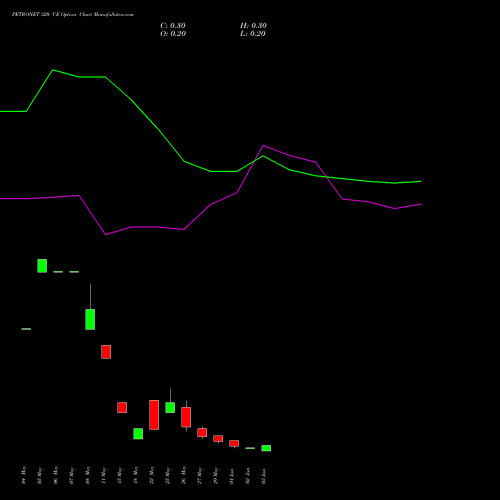Click the tall red candle above 22 May
The height and width of the screenshot is (500, 500).
point(154,415)
